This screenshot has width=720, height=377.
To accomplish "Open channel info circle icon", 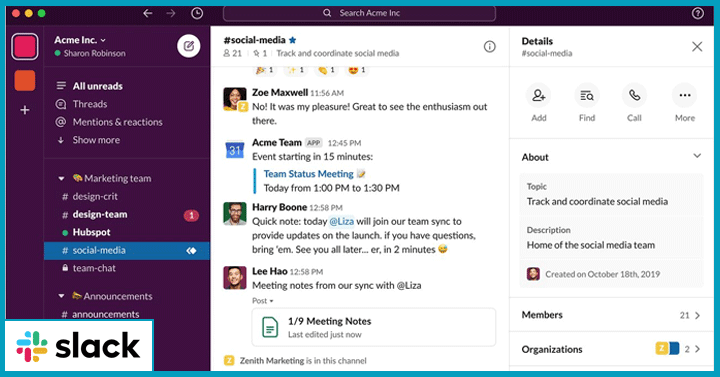I will [x=489, y=46].
